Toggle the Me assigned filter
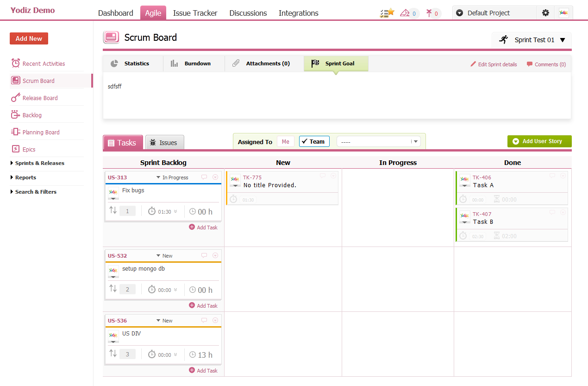588x386 pixels. (x=285, y=141)
